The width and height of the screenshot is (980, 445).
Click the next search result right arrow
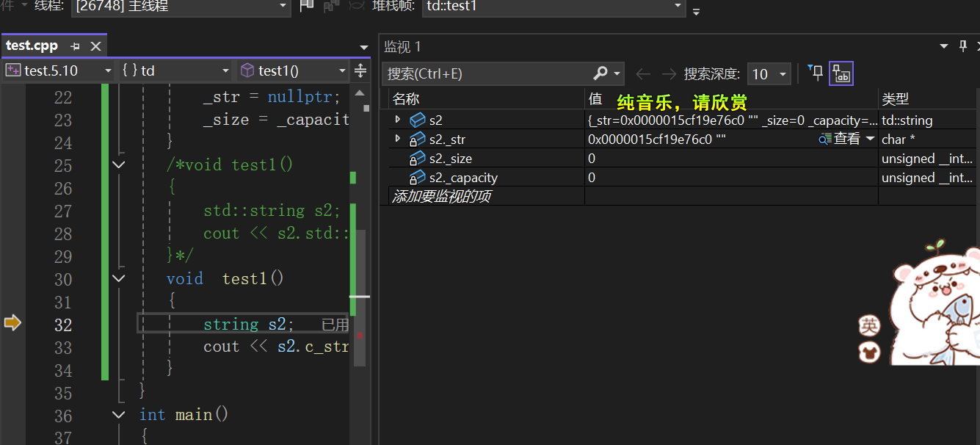[x=669, y=73]
